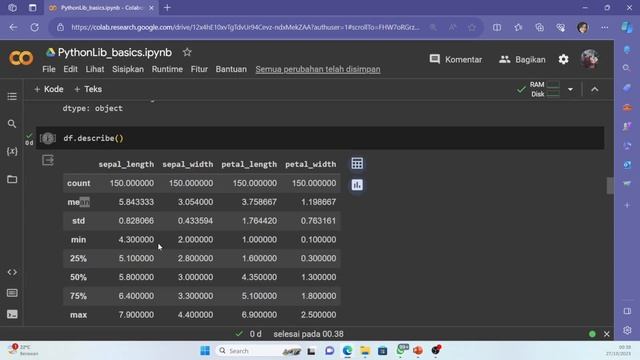Open browser settings and more menu

[x=604, y=27]
